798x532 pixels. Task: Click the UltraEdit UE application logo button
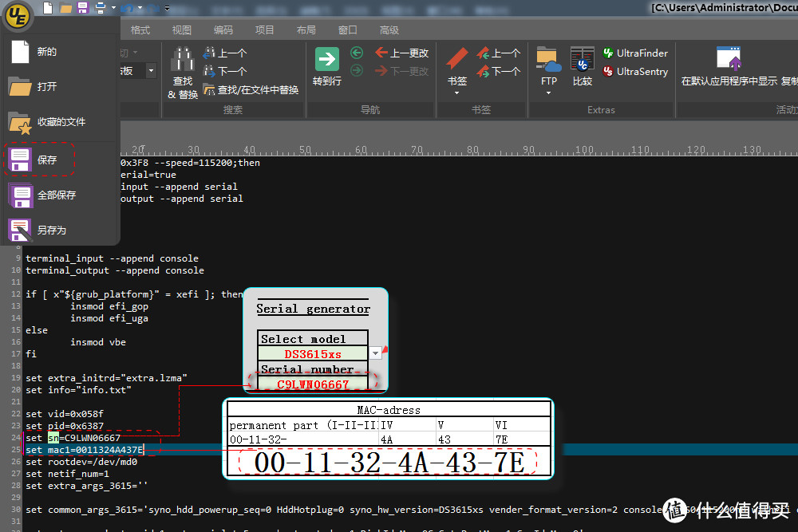[17, 16]
